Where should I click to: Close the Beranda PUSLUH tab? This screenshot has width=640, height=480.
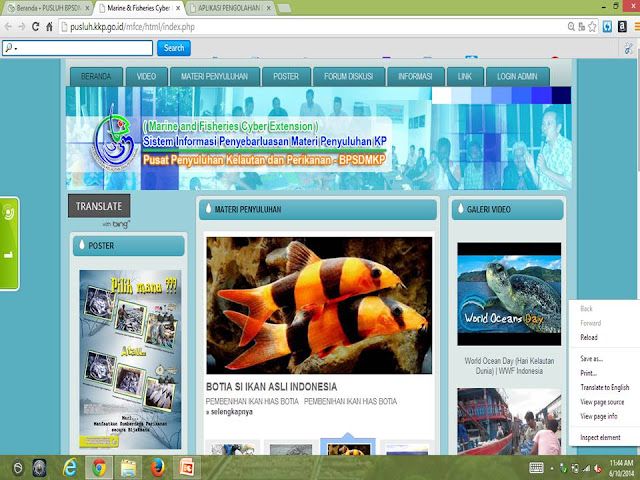(x=87, y=8)
